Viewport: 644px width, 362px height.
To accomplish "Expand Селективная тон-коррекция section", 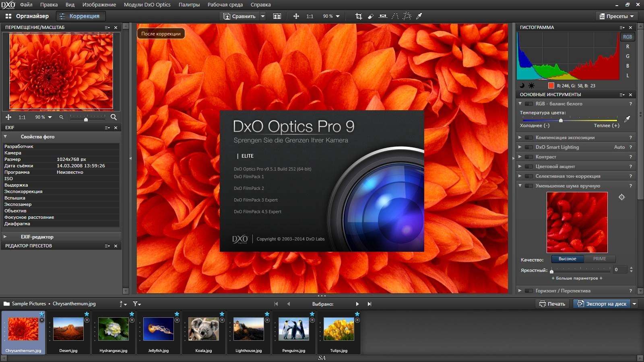I will 520,176.
